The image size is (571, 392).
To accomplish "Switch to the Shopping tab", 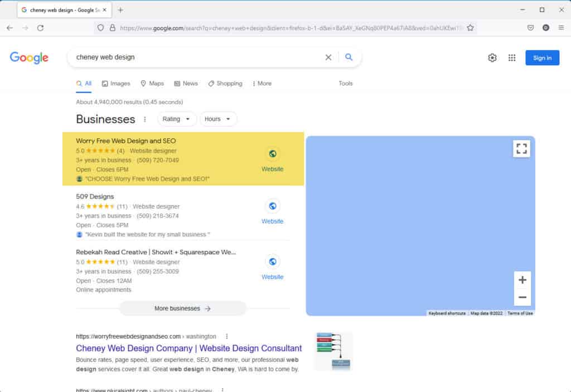I will (x=225, y=84).
